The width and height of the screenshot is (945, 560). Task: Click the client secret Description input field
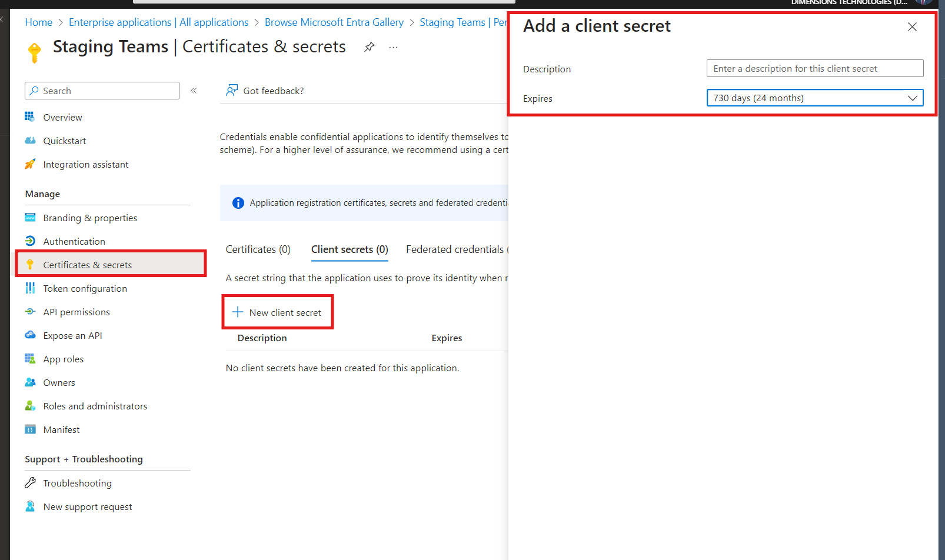(815, 68)
